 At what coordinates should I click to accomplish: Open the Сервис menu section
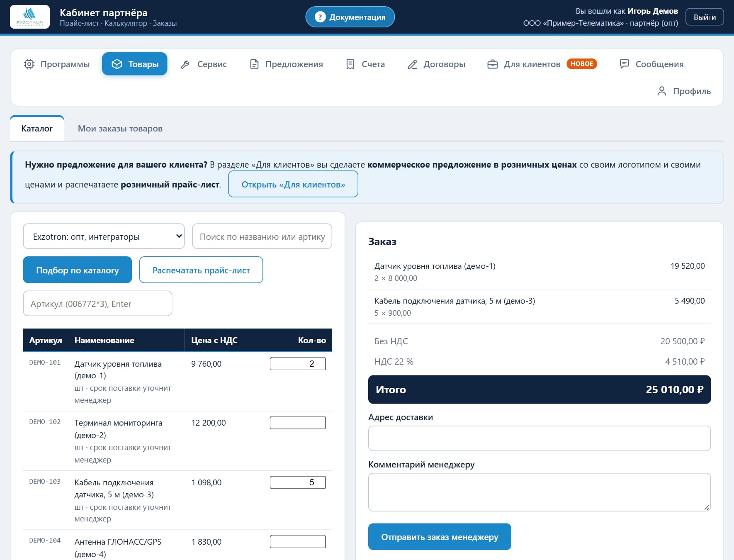coord(204,64)
